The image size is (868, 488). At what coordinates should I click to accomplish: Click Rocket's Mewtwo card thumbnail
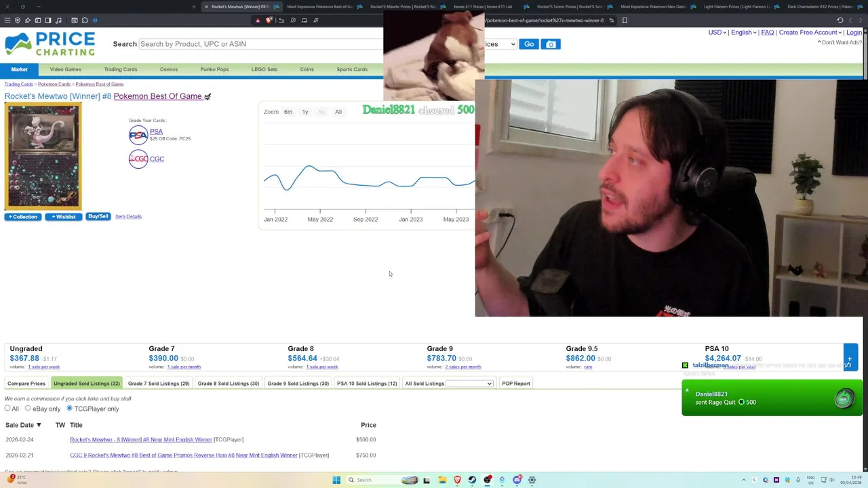(x=43, y=156)
